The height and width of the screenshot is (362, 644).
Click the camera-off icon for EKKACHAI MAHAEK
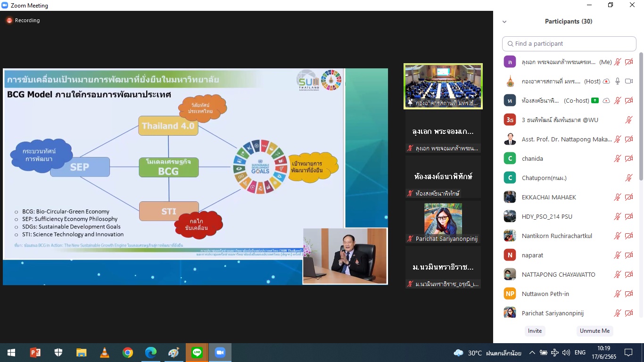[x=629, y=197]
